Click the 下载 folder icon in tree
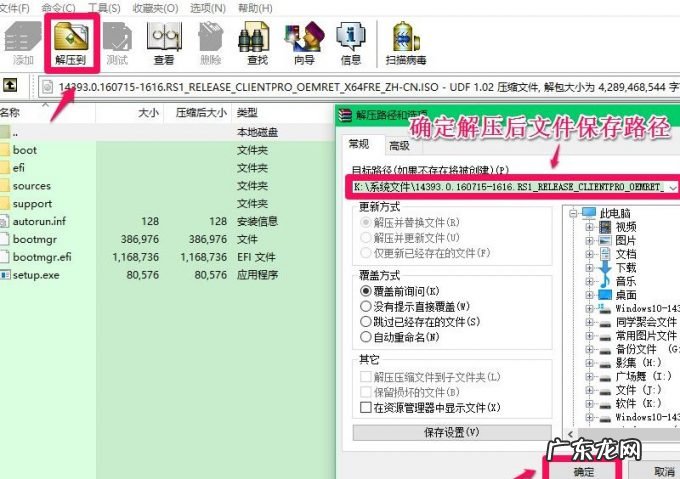Screen dimensions: 680x479 coord(605,267)
